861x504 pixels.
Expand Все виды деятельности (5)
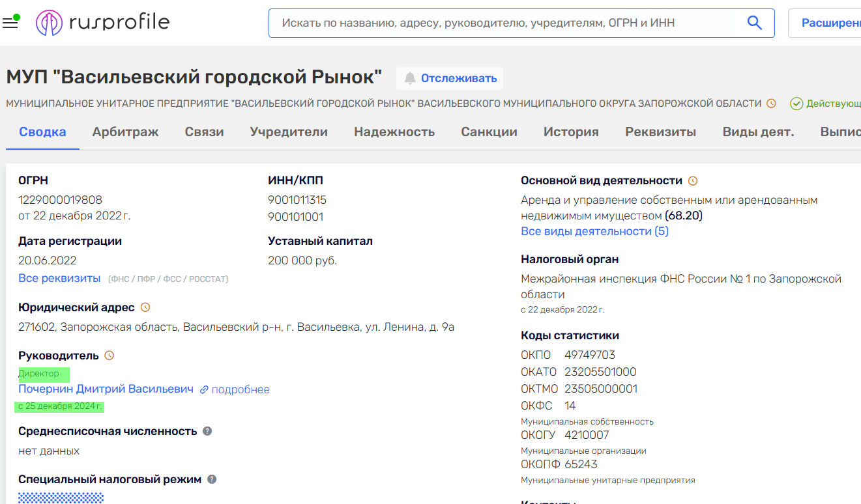click(594, 231)
